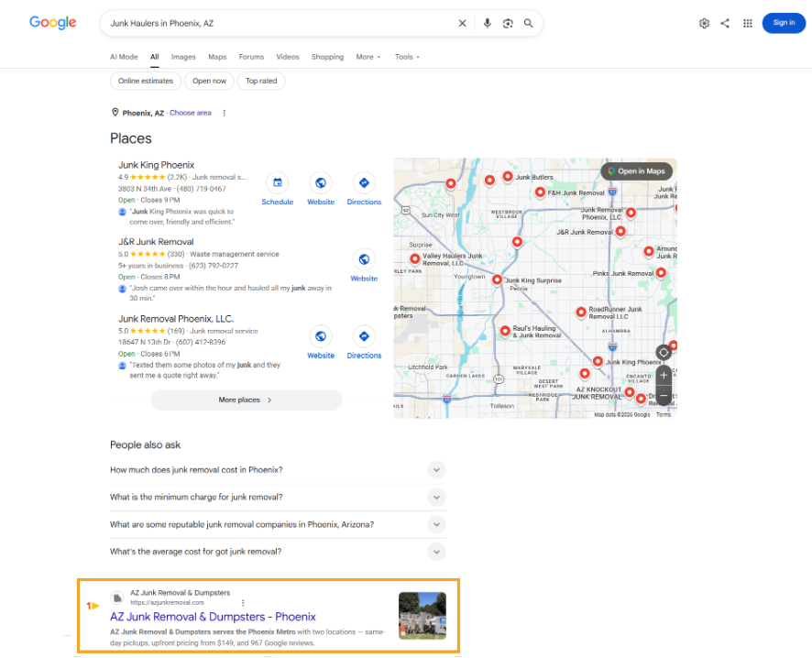Screen dimensions: 812x658
Task: Start voice search with microphone icon
Action: (488, 23)
